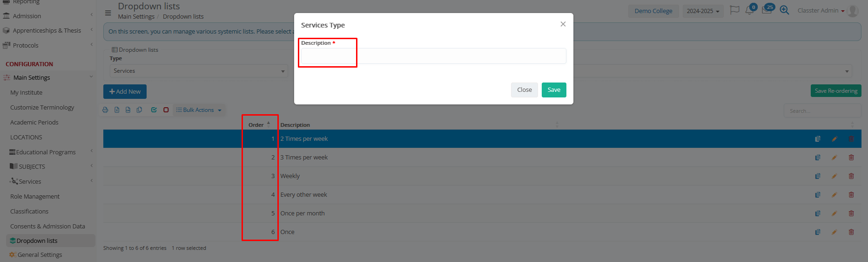Open the messages envelope icon
Viewport: 868px width, 262px height.
(767, 10)
